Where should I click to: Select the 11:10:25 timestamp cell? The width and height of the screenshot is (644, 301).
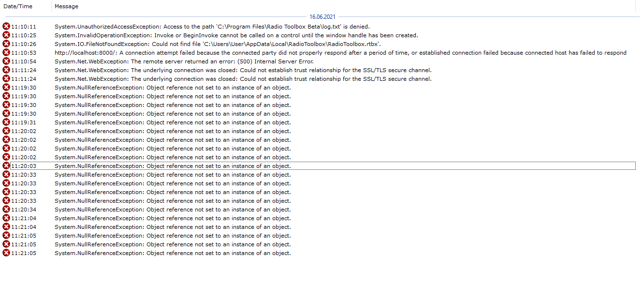point(24,35)
